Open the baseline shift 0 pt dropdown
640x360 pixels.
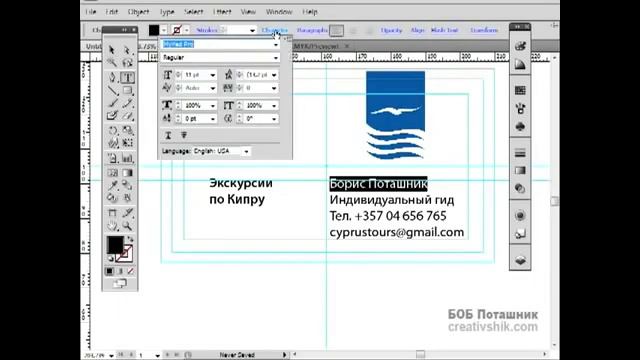pos(213,119)
